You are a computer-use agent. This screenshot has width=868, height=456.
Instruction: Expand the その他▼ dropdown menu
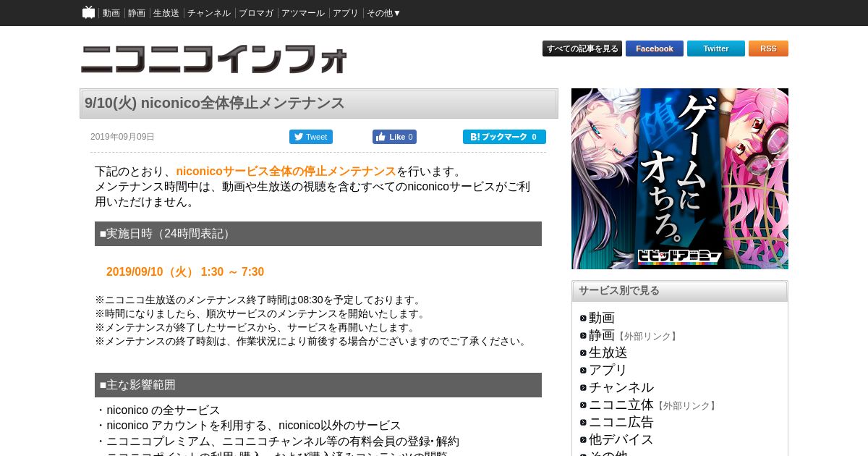tap(384, 13)
